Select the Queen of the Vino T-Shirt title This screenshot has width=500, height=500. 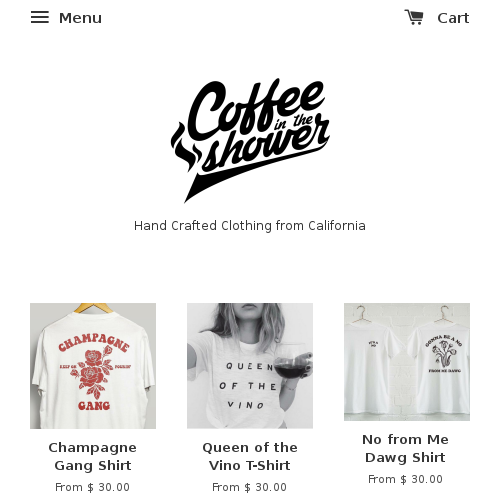(x=250, y=456)
